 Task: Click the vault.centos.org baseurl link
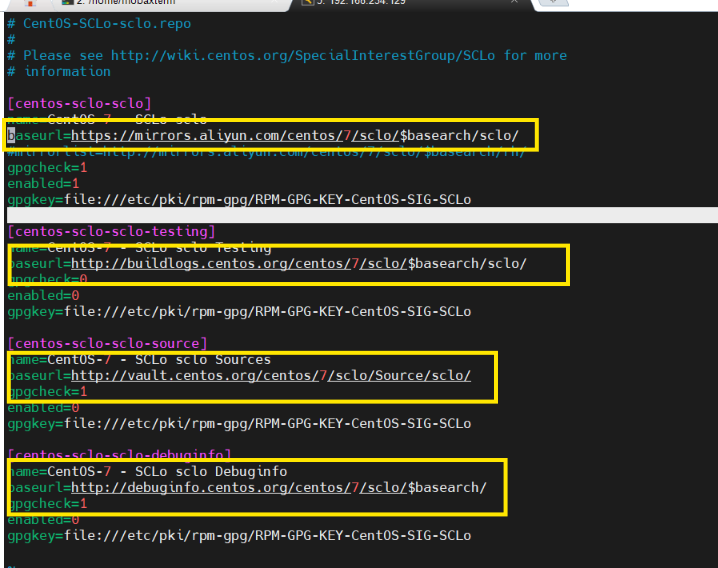click(x=271, y=376)
